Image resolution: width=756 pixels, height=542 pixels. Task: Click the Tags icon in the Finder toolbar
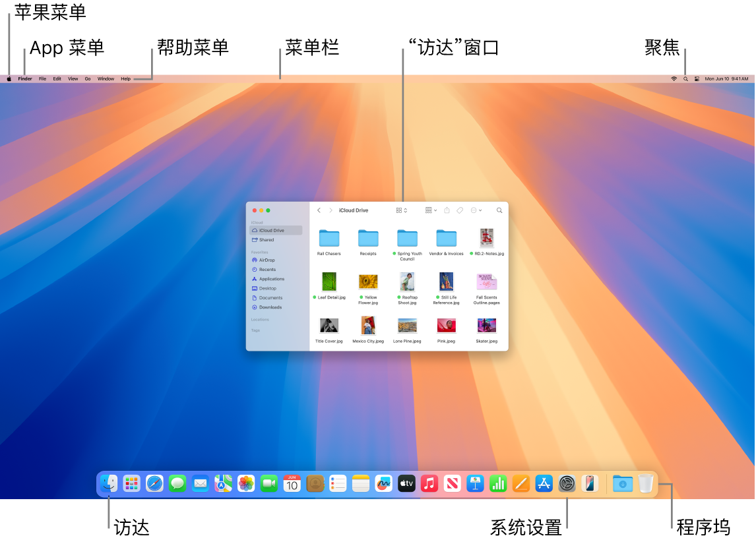pyautogui.click(x=460, y=210)
